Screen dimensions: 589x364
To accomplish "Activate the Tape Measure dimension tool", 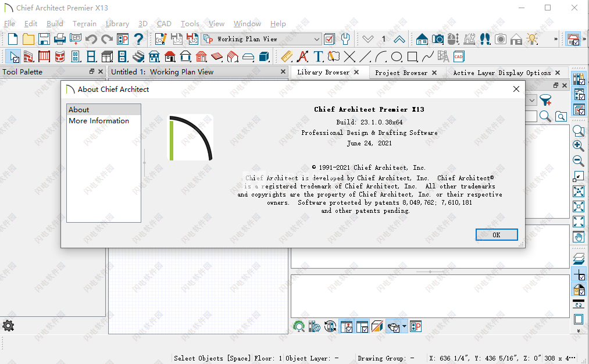I will pos(287,57).
